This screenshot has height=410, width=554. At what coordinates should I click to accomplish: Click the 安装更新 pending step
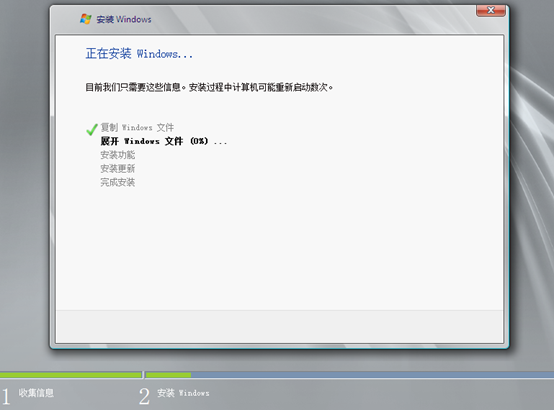tap(118, 169)
